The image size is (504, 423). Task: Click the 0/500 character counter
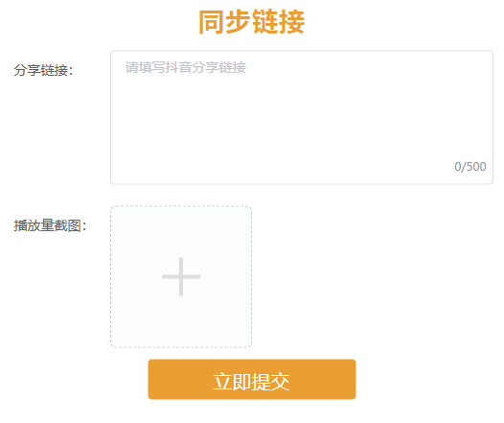pyautogui.click(x=470, y=166)
